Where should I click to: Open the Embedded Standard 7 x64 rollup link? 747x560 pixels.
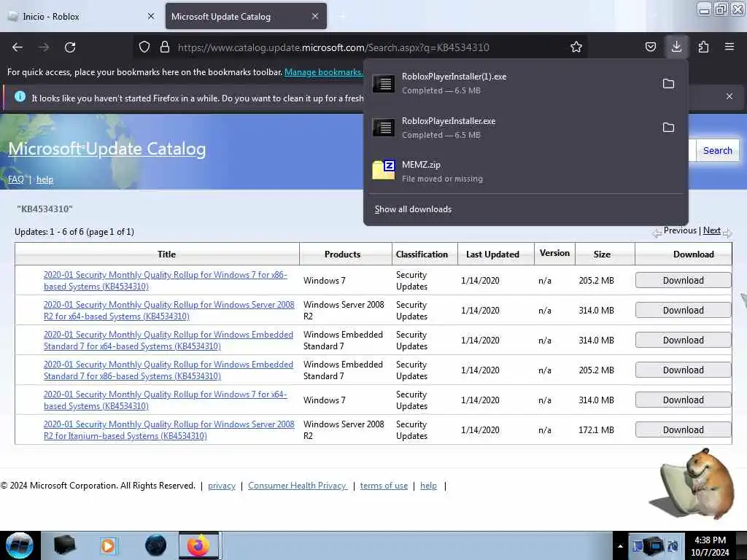(169, 341)
